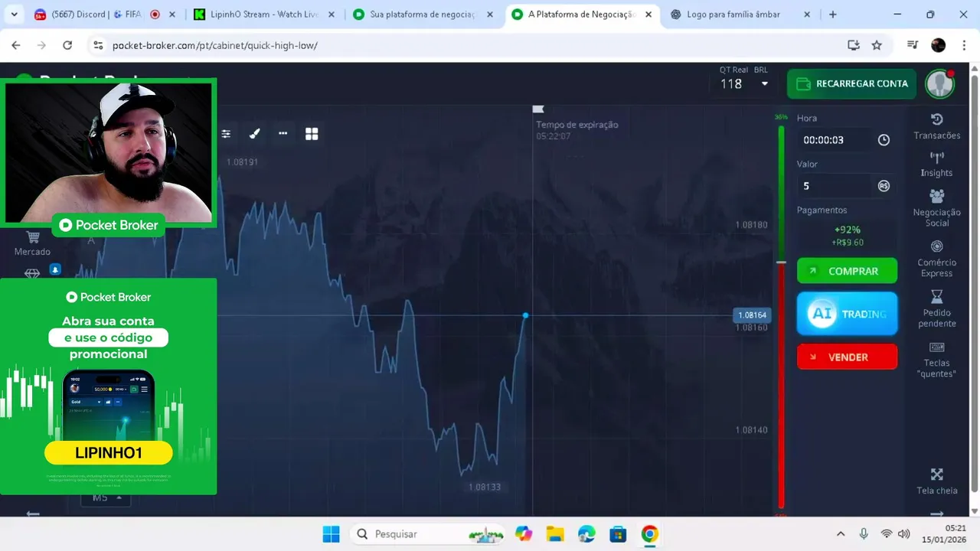Image resolution: width=980 pixels, height=551 pixels.
Task: Bookmark this page with the star icon
Action: click(877, 45)
